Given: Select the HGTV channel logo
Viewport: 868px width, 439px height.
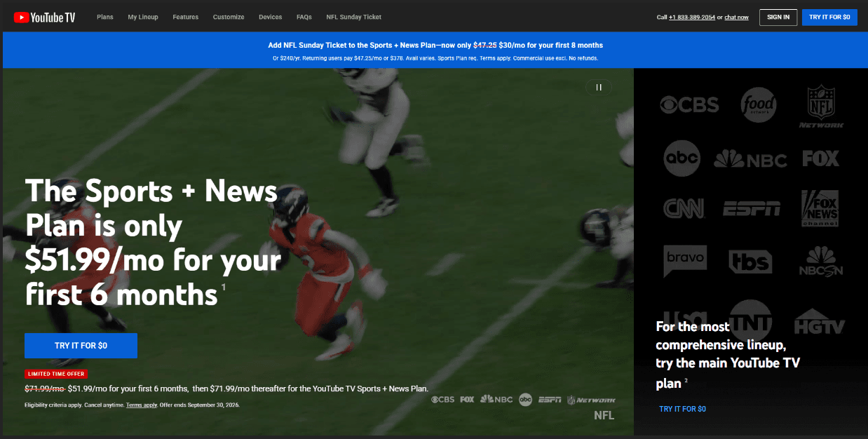Looking at the screenshot, I should click(x=820, y=322).
